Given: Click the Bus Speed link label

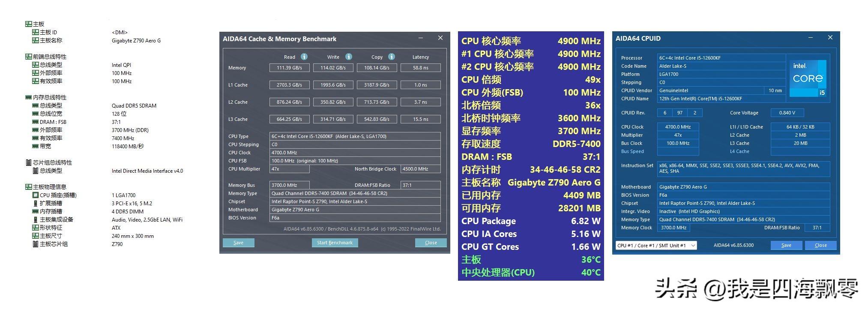Looking at the screenshot, I should click(x=632, y=151).
